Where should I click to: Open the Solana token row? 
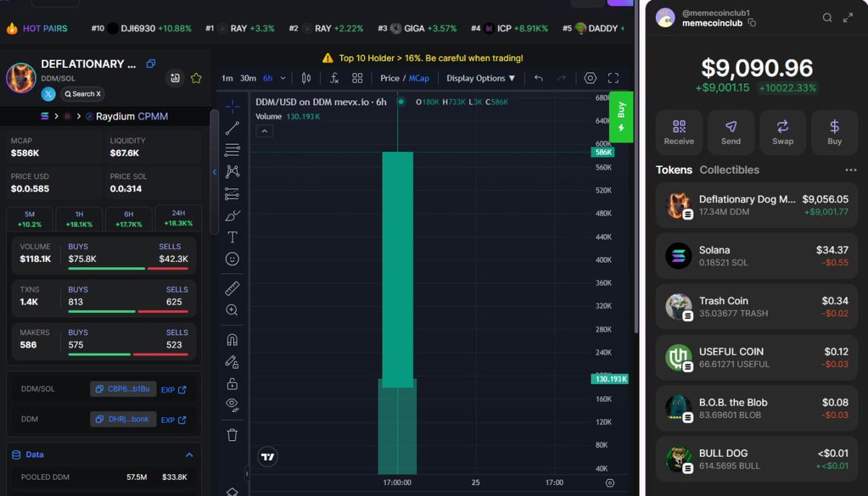[757, 256]
